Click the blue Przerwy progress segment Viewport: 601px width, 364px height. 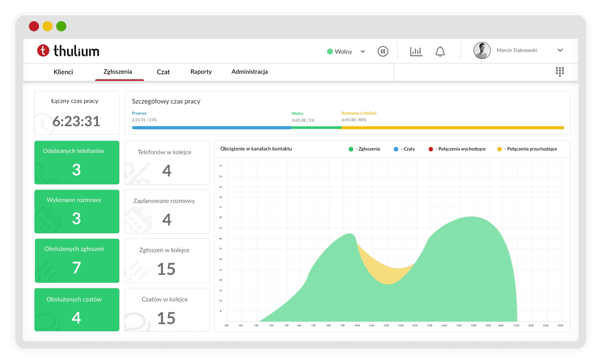(212, 127)
